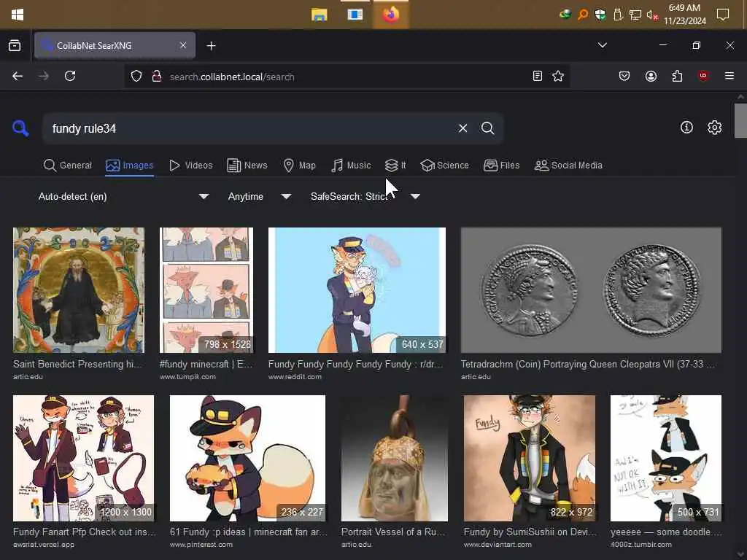This screenshot has width=747, height=560.
Task: Open SearXNG preferences gear icon
Action: 714,127
